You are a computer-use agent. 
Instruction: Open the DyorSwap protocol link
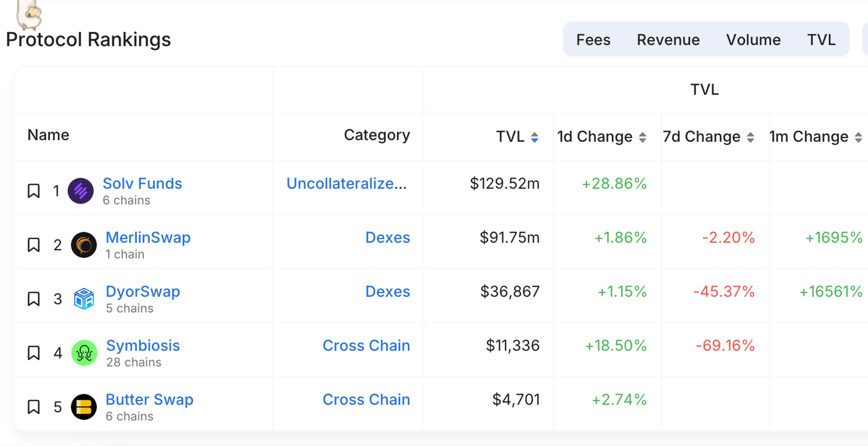tap(143, 291)
